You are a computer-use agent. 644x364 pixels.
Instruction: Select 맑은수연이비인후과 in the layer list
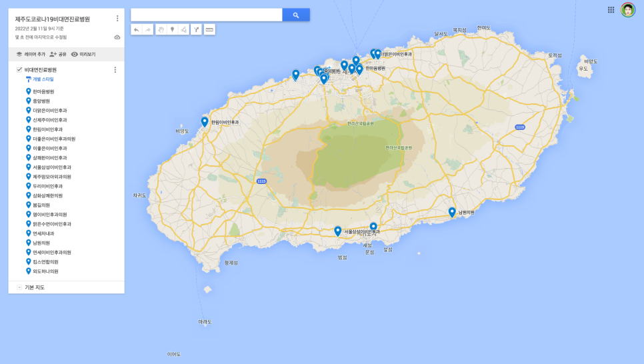[x=52, y=224]
